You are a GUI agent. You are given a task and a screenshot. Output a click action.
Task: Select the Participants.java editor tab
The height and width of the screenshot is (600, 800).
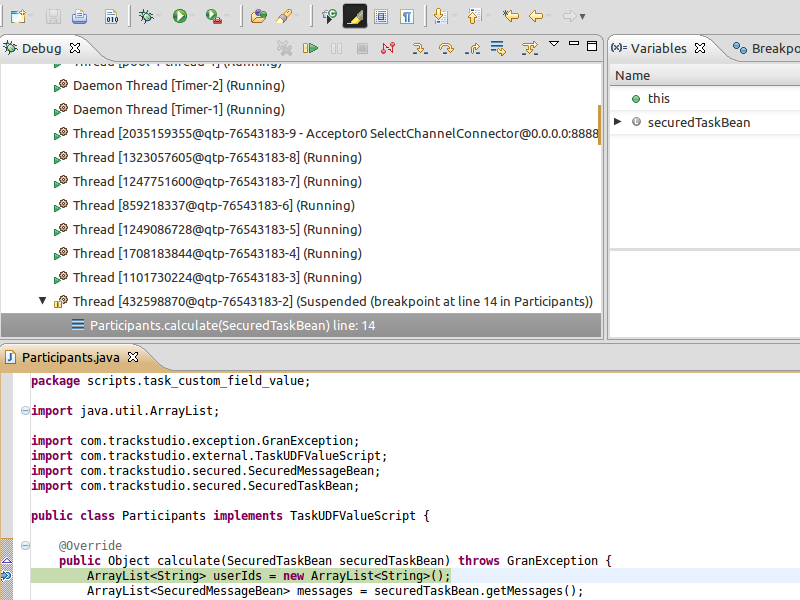click(x=69, y=357)
